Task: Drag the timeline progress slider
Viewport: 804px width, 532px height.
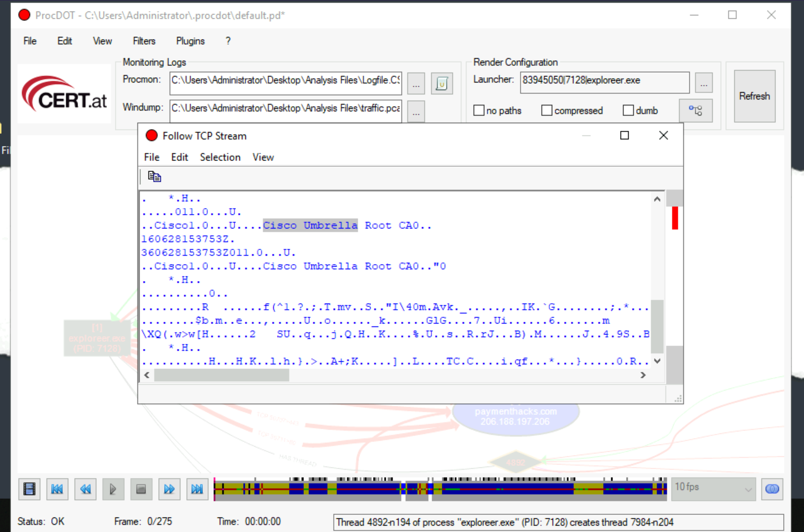Action: point(215,488)
